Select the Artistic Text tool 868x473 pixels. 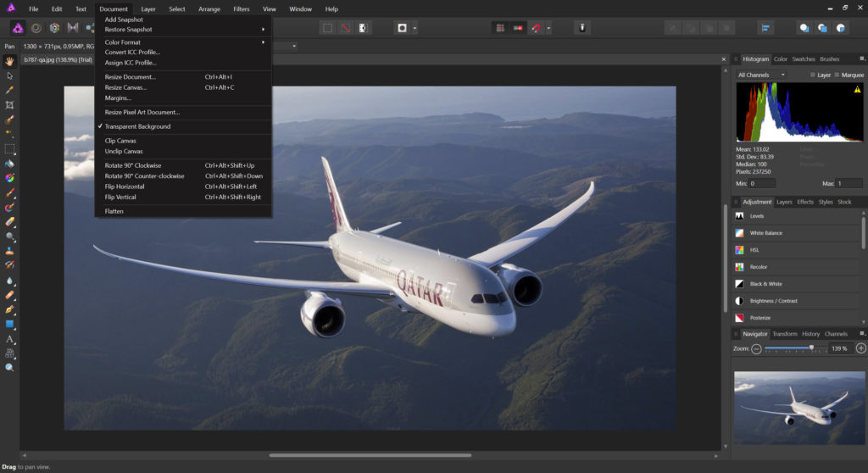click(x=9, y=338)
